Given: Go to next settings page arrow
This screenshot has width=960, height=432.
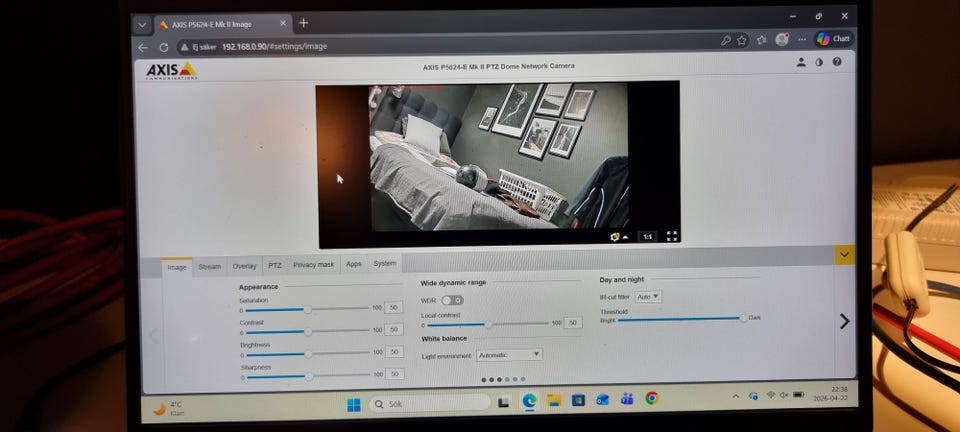Looking at the screenshot, I should click(844, 321).
